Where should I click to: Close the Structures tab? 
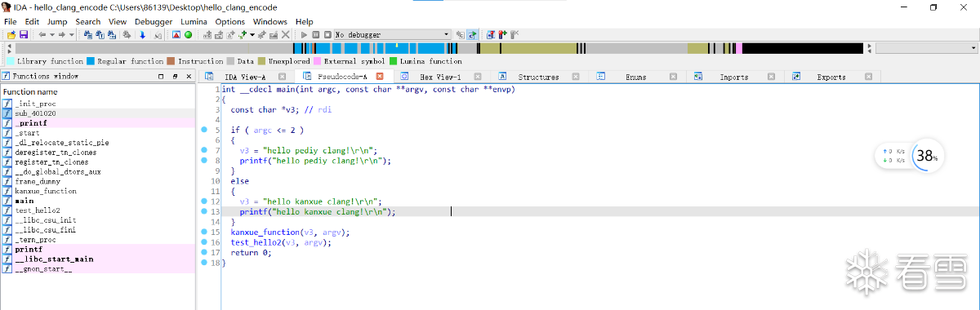[575, 77]
